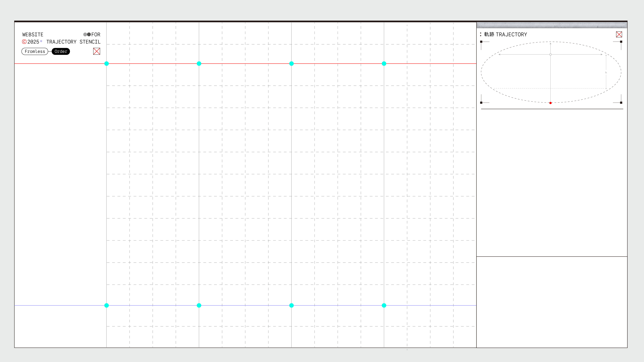644x362 pixels.
Task: Click the WEBSITE label
Action: 33,35
